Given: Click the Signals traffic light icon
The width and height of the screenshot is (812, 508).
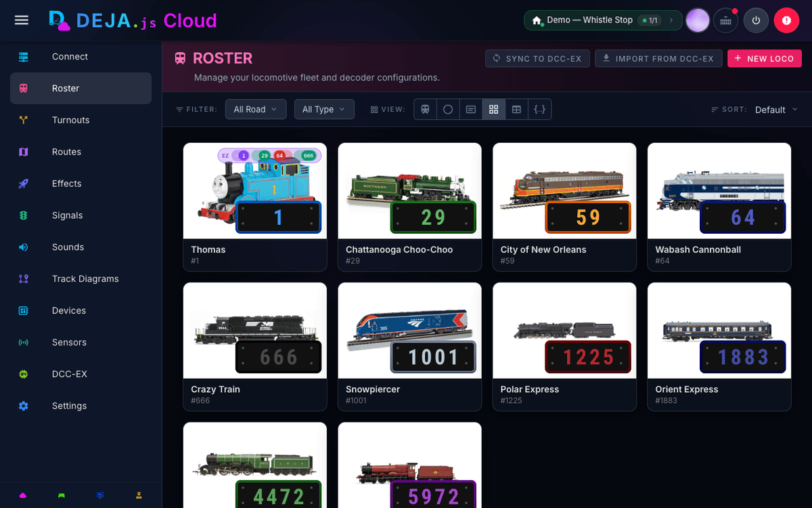Looking at the screenshot, I should 24,215.
